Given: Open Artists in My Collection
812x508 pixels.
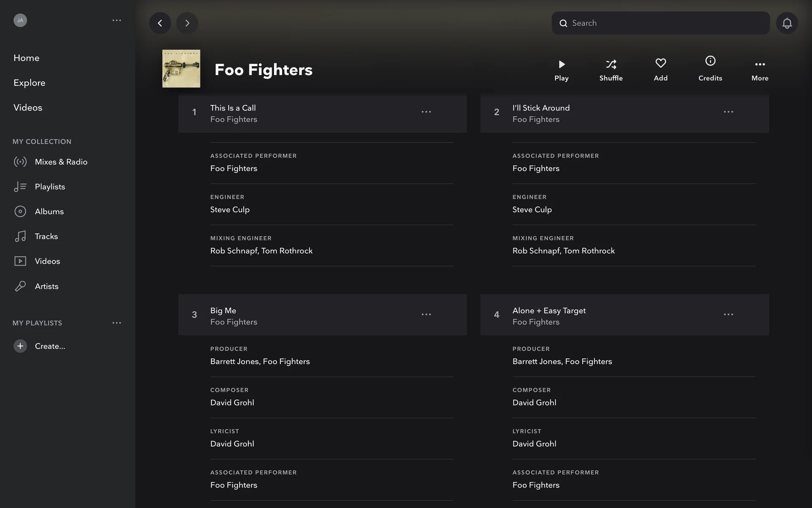Looking at the screenshot, I should [47, 286].
